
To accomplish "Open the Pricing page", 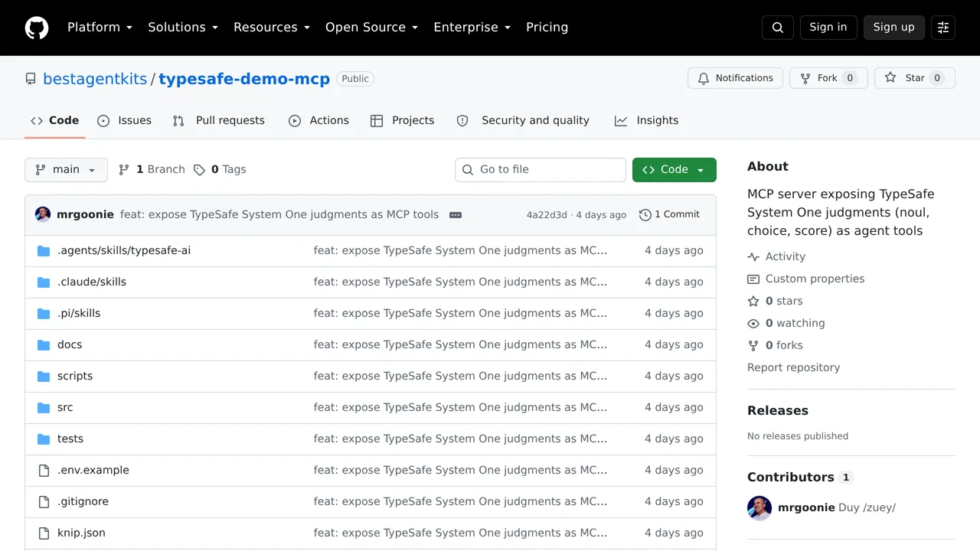I will pyautogui.click(x=547, y=28).
